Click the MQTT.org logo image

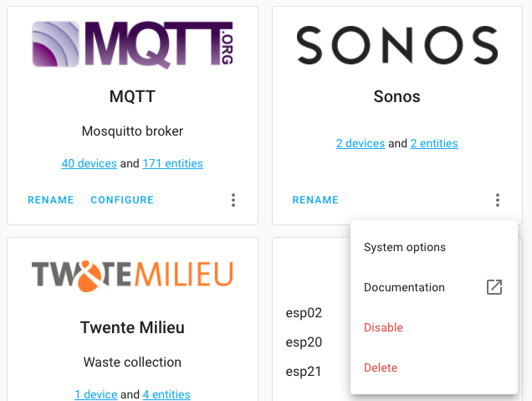pos(132,43)
